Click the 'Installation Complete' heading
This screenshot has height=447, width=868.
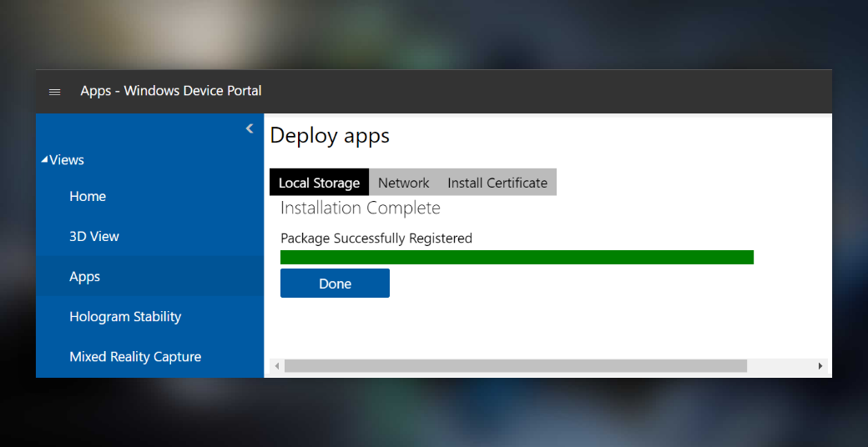tap(361, 208)
